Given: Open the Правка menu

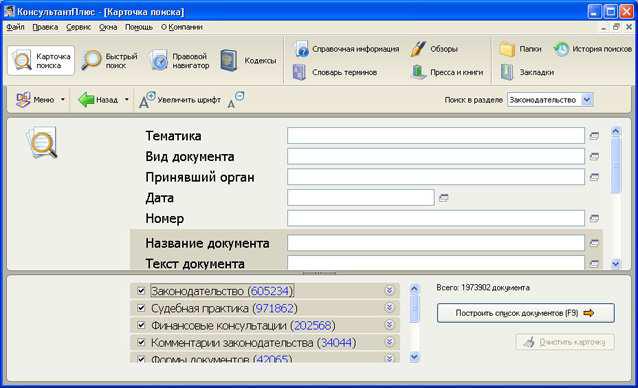Looking at the screenshot, I should (x=45, y=27).
